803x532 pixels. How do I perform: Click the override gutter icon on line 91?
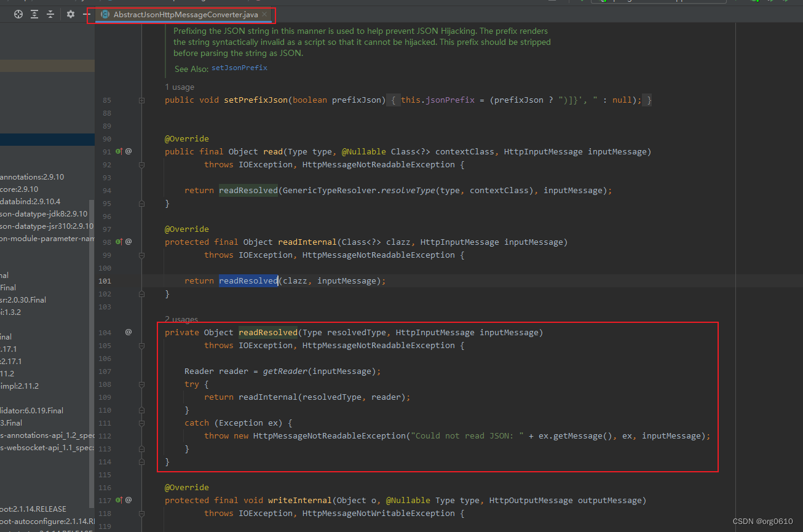pos(119,151)
